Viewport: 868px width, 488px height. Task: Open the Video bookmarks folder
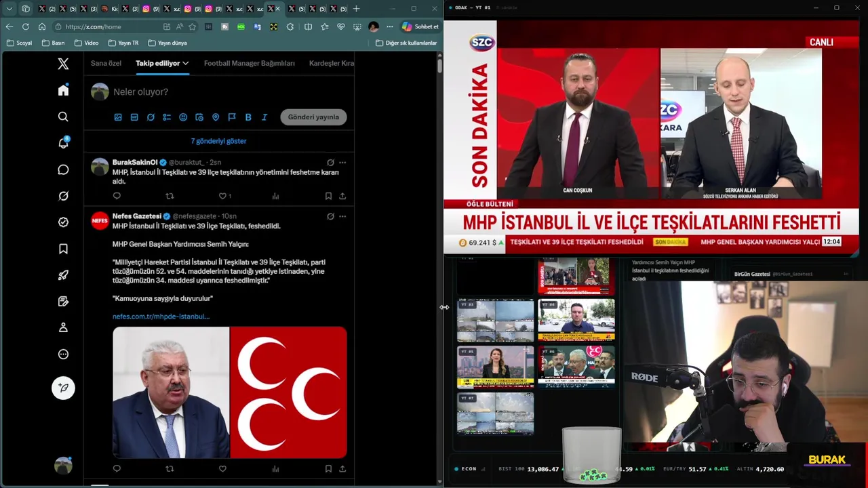(x=86, y=43)
